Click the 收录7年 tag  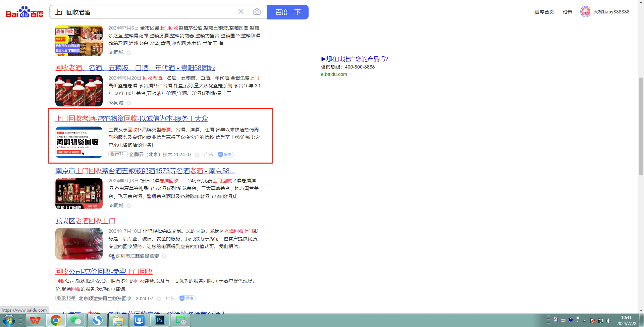click(118, 154)
